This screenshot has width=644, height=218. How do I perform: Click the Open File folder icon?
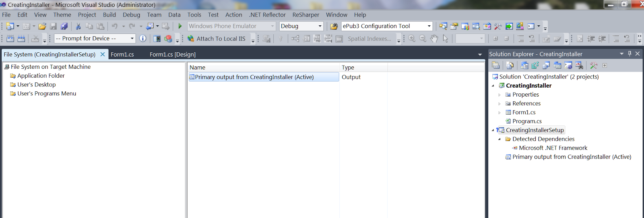click(x=42, y=26)
